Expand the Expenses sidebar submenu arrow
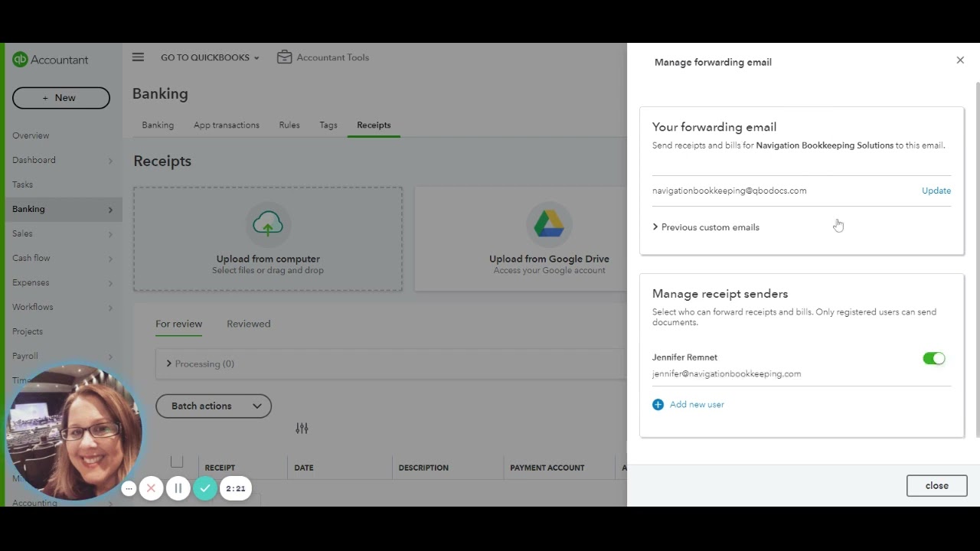The height and width of the screenshot is (551, 980). click(x=110, y=283)
